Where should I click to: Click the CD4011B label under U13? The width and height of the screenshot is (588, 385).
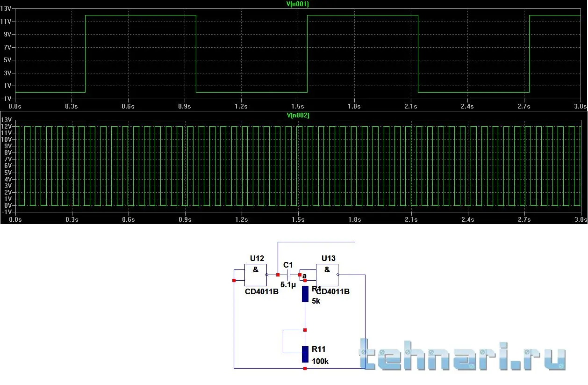pos(333,291)
